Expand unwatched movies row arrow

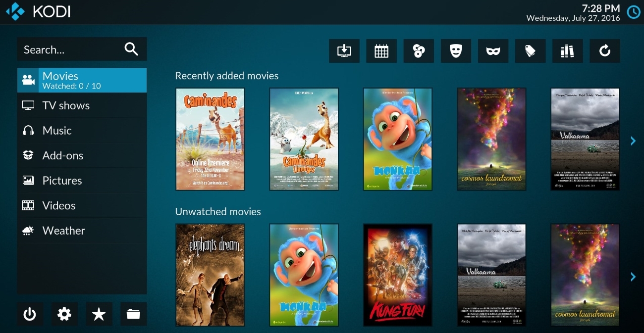(633, 277)
